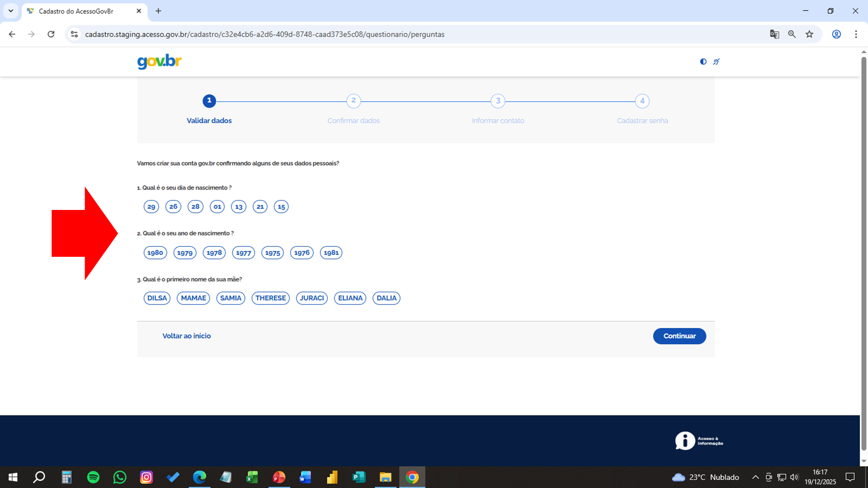Toggle high contrast mode icon
The width and height of the screenshot is (868, 488).
[x=703, y=62]
